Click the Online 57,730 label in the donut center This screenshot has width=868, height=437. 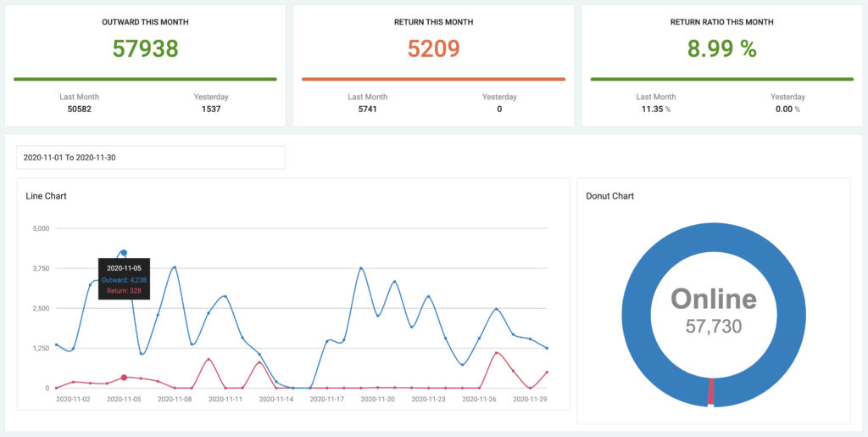pyautogui.click(x=713, y=310)
